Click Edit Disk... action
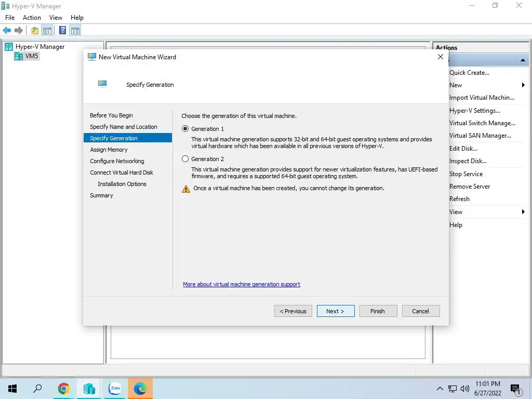This screenshot has height=399, width=532. pos(463,149)
